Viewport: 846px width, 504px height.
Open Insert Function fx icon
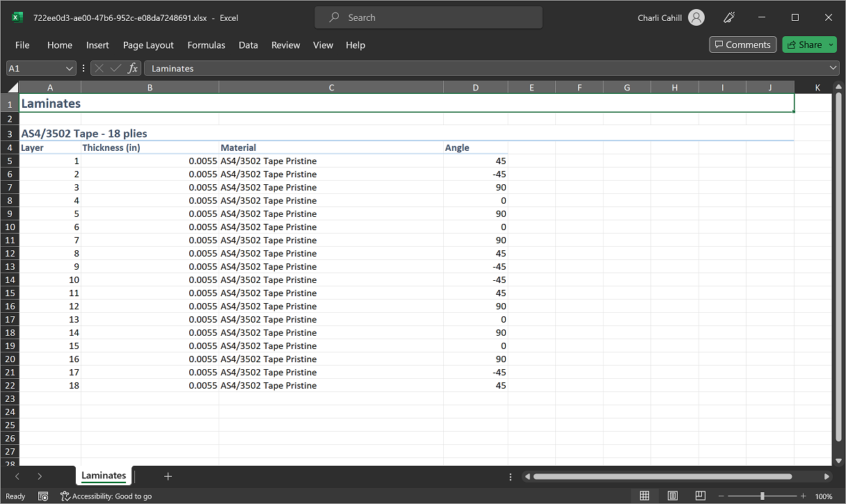click(x=133, y=68)
